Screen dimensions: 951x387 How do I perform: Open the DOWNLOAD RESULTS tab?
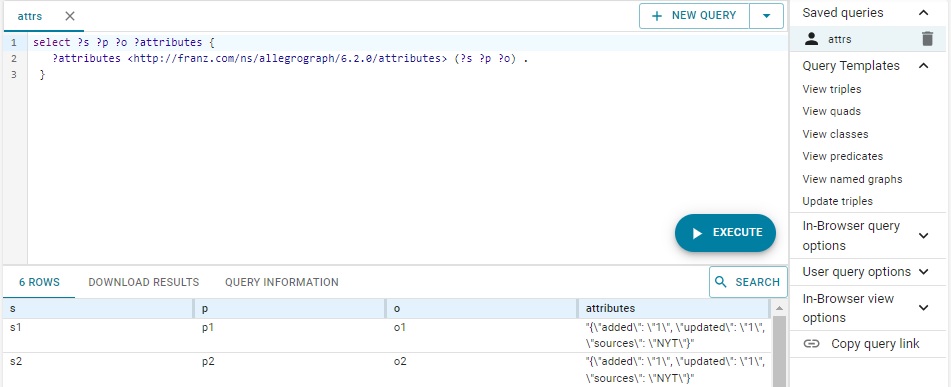(x=144, y=282)
